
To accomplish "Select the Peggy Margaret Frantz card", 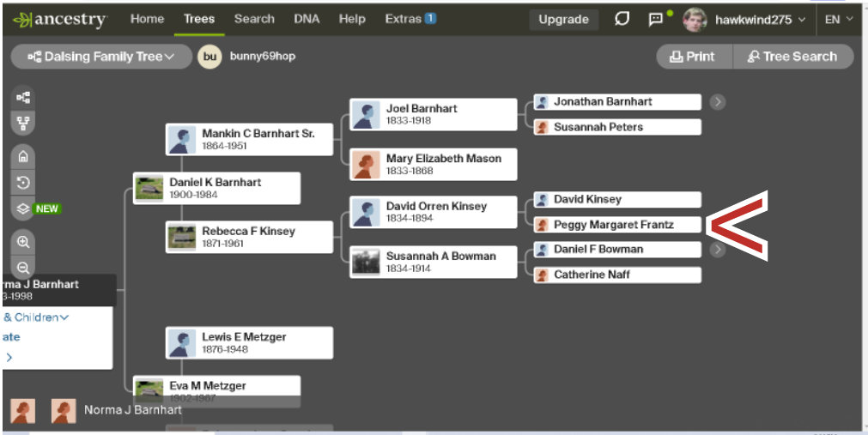I will coord(616,225).
